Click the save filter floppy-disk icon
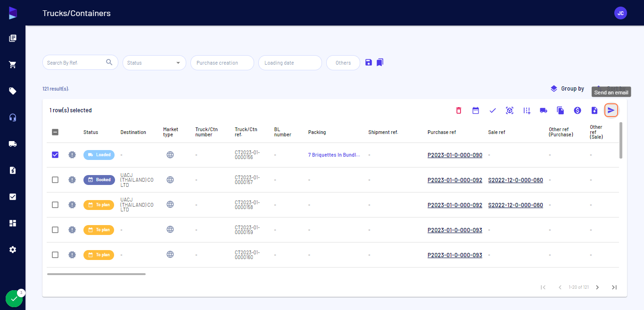Viewport: 644px width, 310px height. click(x=369, y=62)
